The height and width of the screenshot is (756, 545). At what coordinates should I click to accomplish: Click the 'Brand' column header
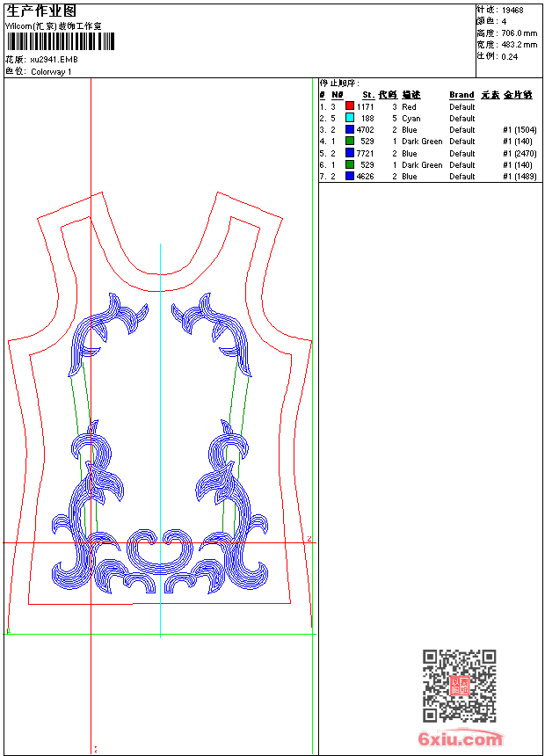(x=461, y=95)
